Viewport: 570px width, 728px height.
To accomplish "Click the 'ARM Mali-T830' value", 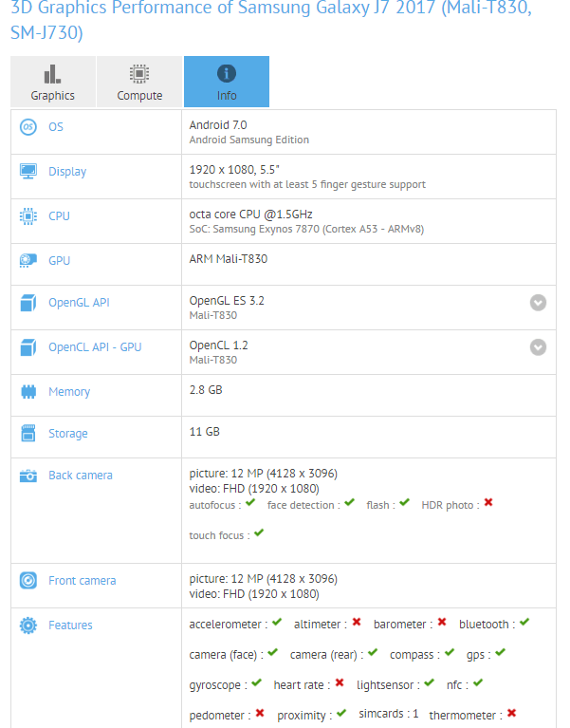I will coord(229,258).
